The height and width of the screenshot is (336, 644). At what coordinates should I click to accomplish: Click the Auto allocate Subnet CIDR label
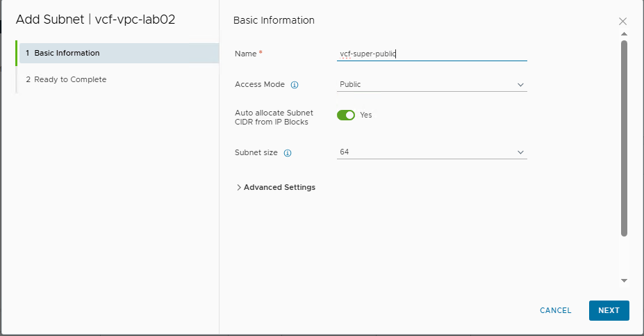[274, 117]
